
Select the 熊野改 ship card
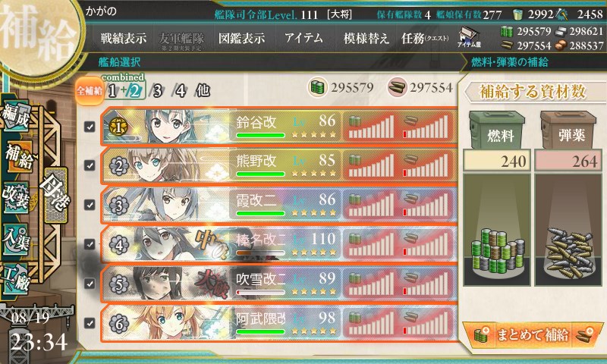[278, 165]
